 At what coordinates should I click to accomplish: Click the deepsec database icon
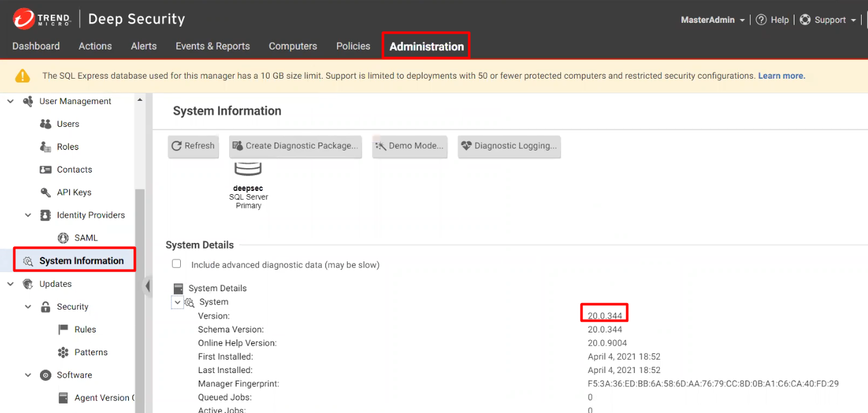[248, 169]
